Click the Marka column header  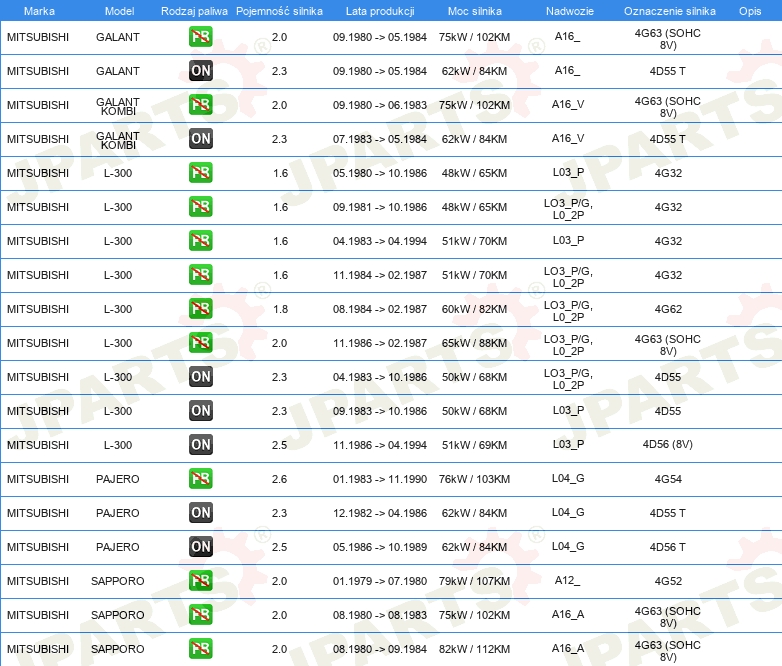coord(39,11)
